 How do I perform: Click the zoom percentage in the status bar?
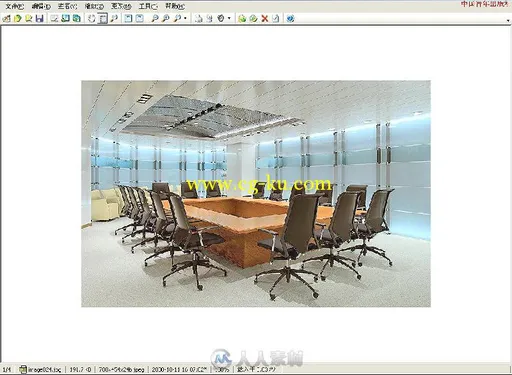point(222,370)
